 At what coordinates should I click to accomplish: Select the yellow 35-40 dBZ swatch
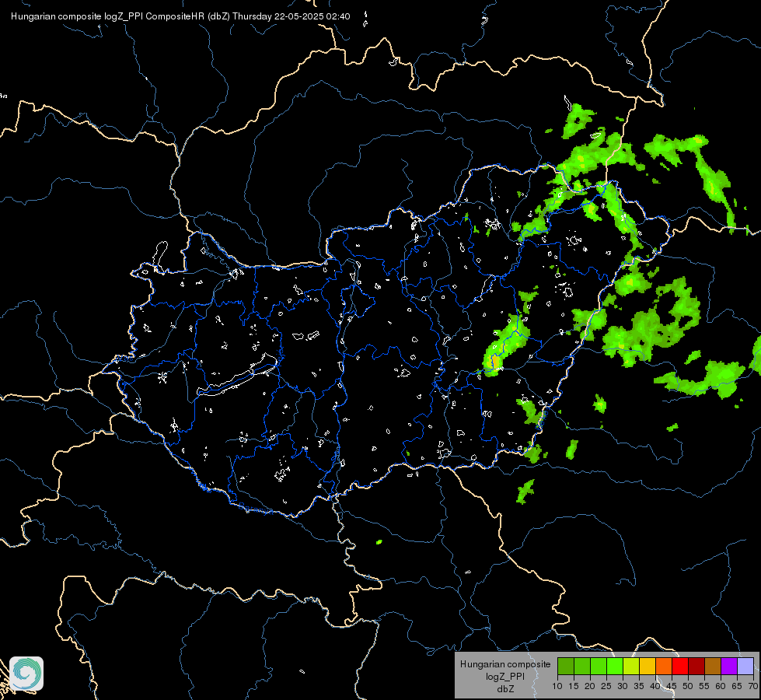pos(648,666)
